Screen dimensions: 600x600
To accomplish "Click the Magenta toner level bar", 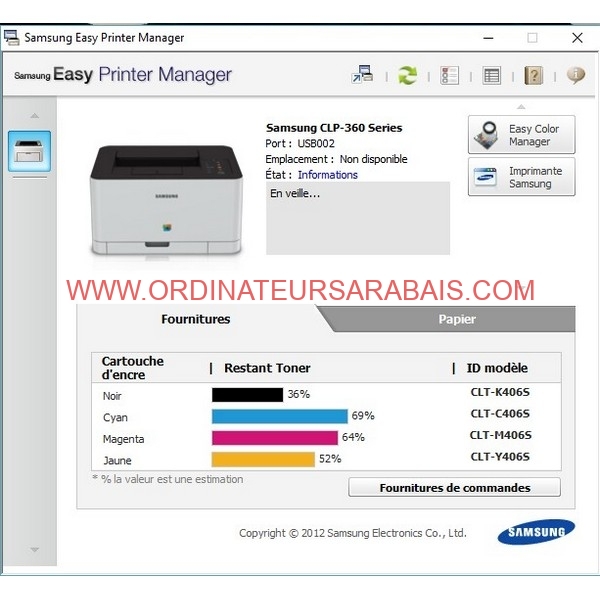I will [274, 438].
